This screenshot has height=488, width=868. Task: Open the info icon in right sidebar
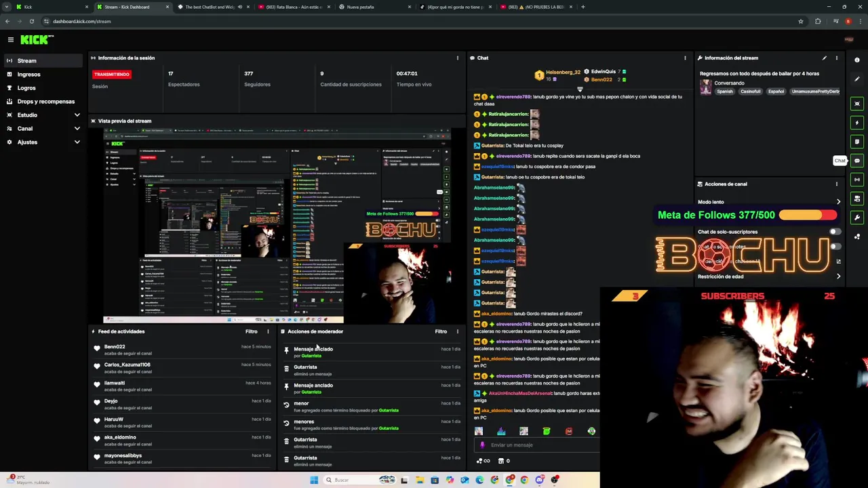tap(857, 60)
